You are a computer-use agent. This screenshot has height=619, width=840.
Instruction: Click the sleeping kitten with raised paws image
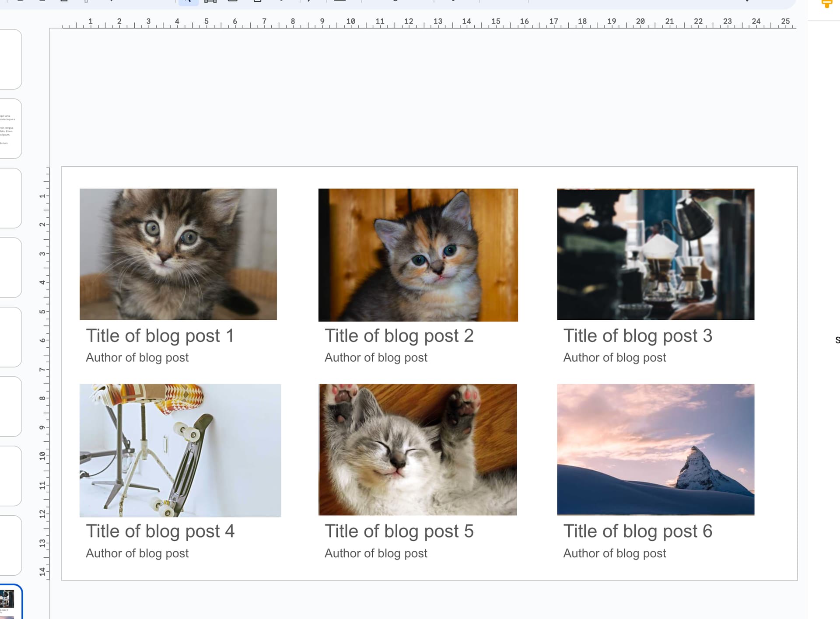click(x=417, y=449)
